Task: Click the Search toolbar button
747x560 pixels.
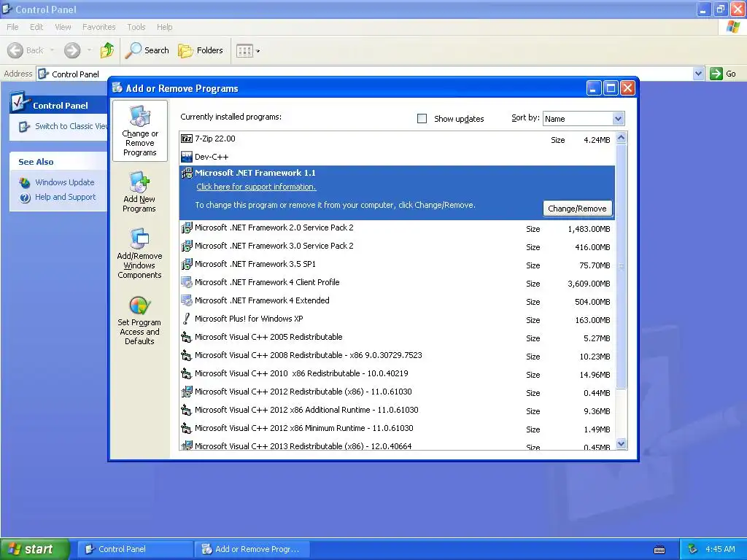Action: pos(147,50)
